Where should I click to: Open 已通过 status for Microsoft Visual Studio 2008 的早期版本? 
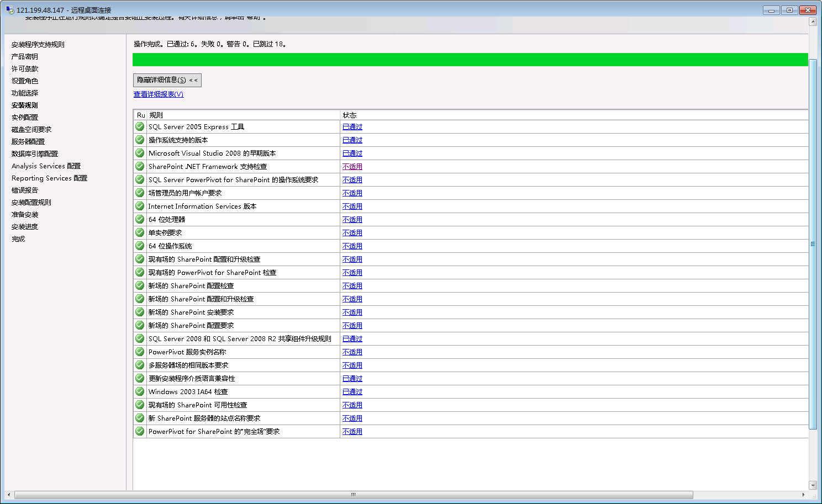click(x=352, y=153)
